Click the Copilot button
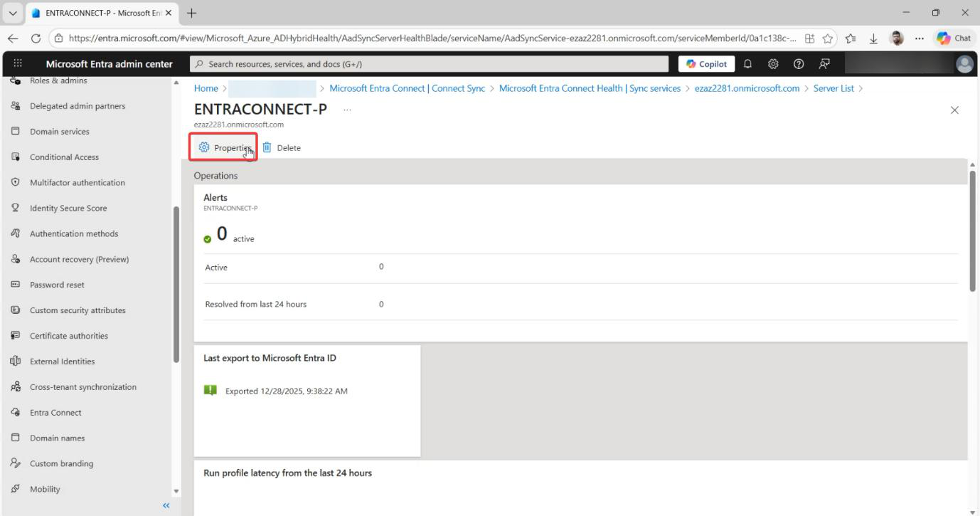 coord(706,64)
